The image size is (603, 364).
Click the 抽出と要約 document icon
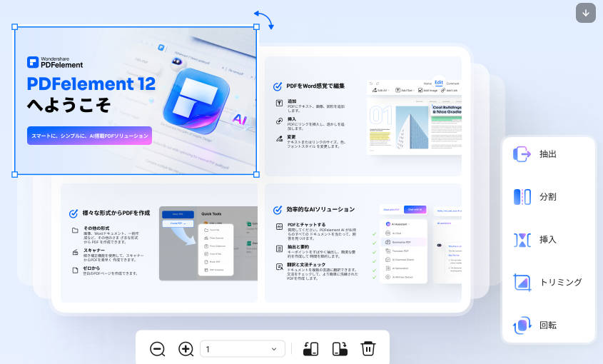pyautogui.click(x=280, y=248)
